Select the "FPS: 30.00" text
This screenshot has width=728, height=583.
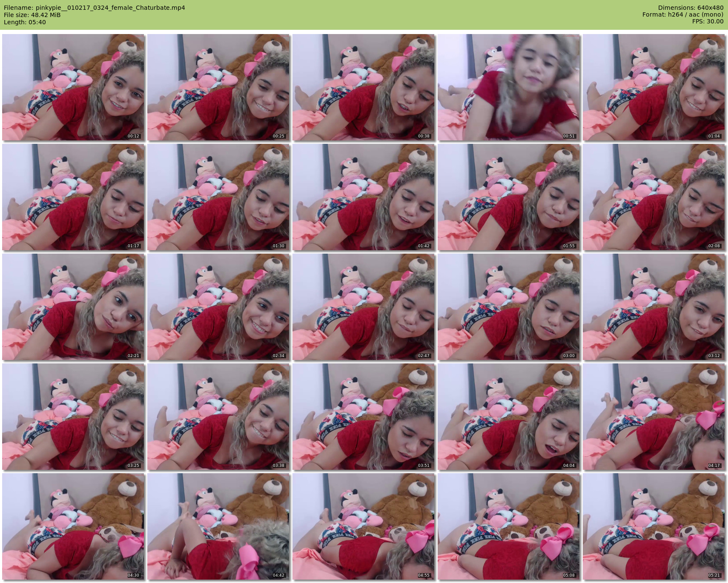pos(708,21)
